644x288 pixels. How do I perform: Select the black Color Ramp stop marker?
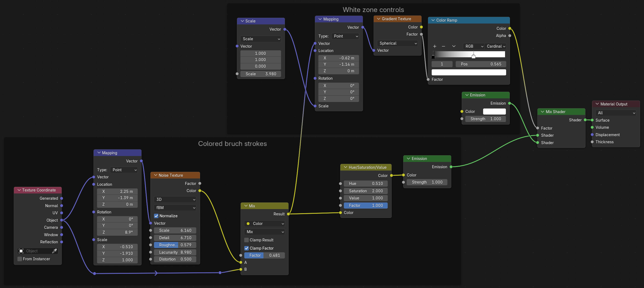pyautogui.click(x=433, y=56)
